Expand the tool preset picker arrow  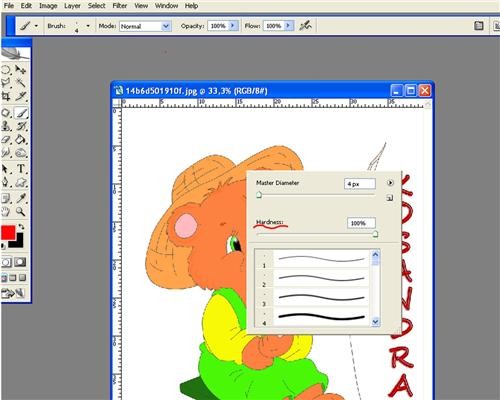tap(36, 26)
